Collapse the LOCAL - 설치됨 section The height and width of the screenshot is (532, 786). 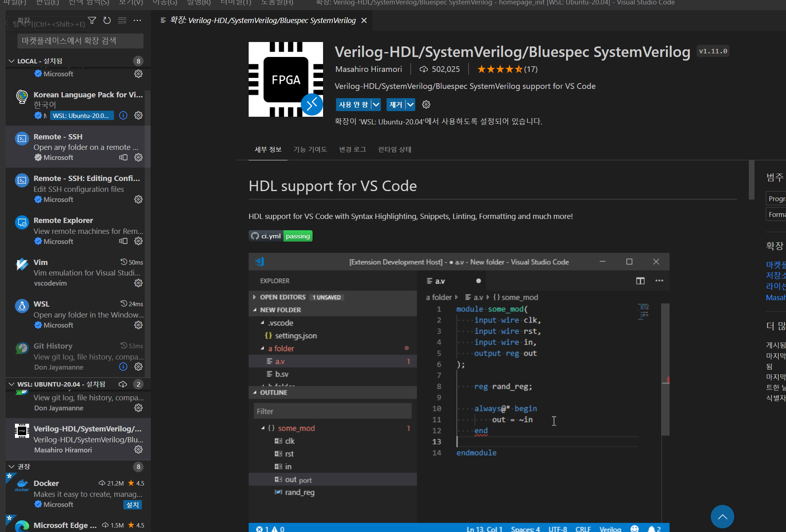pos(11,61)
